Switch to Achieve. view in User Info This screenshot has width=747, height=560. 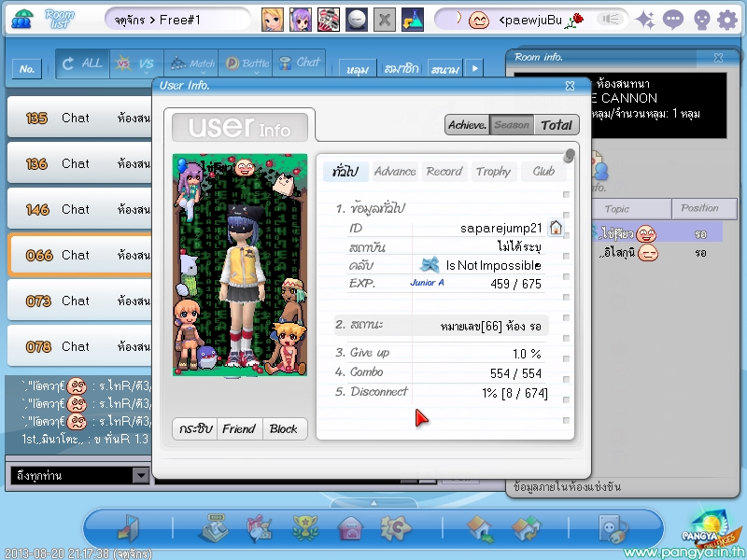[467, 125]
